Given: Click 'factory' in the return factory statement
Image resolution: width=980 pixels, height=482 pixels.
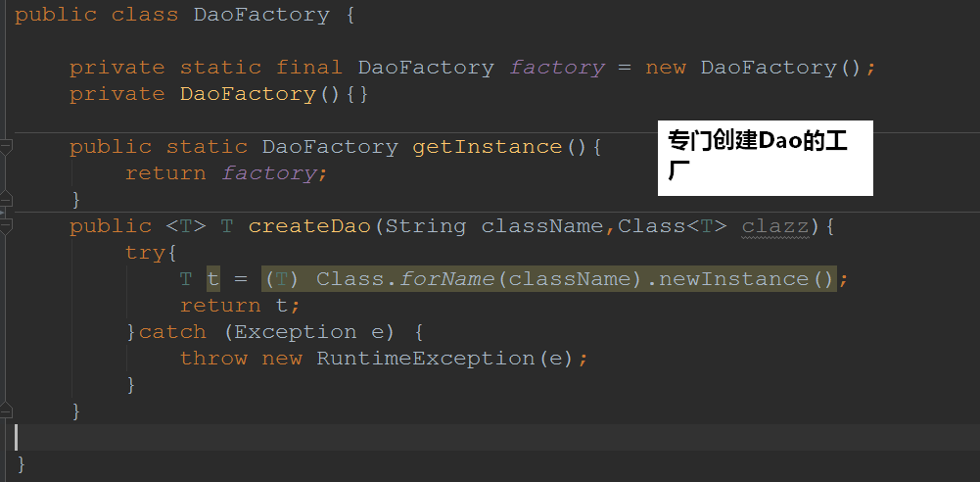Looking at the screenshot, I should coord(269,173).
